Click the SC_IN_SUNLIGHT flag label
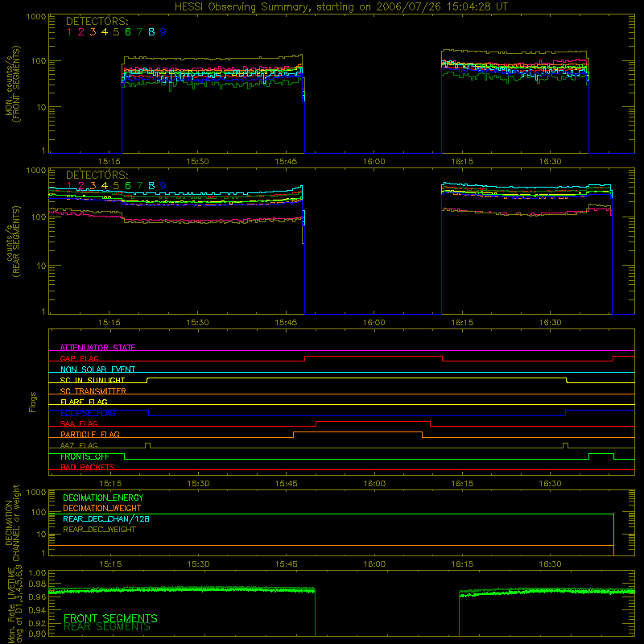Image resolution: width=644 pixels, height=644 pixels. 93,380
